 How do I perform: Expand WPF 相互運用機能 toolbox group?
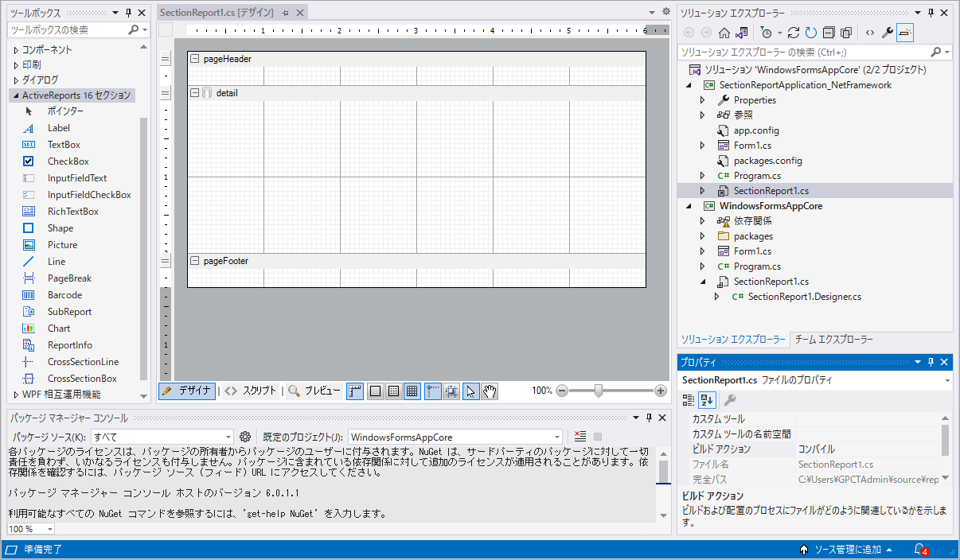tap(15, 395)
